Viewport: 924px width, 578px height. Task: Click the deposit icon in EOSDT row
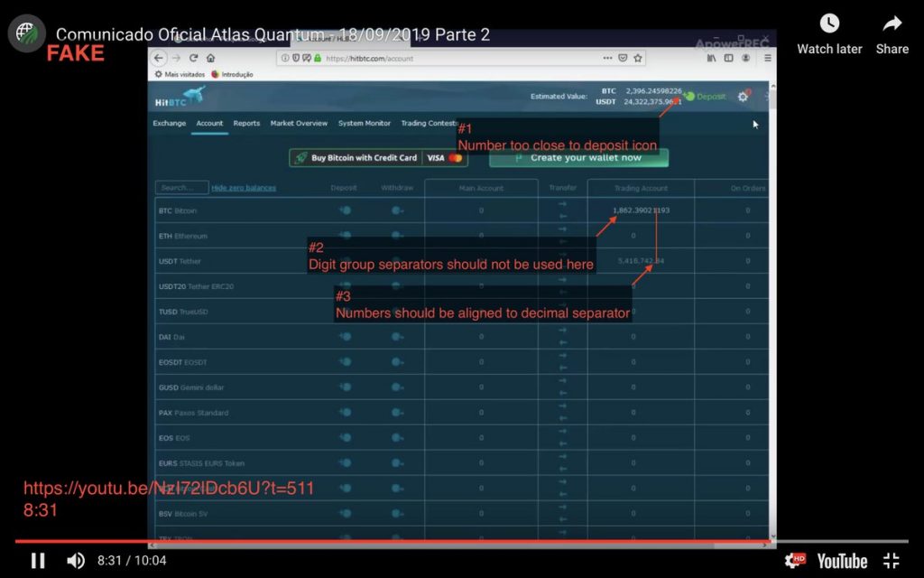click(345, 361)
